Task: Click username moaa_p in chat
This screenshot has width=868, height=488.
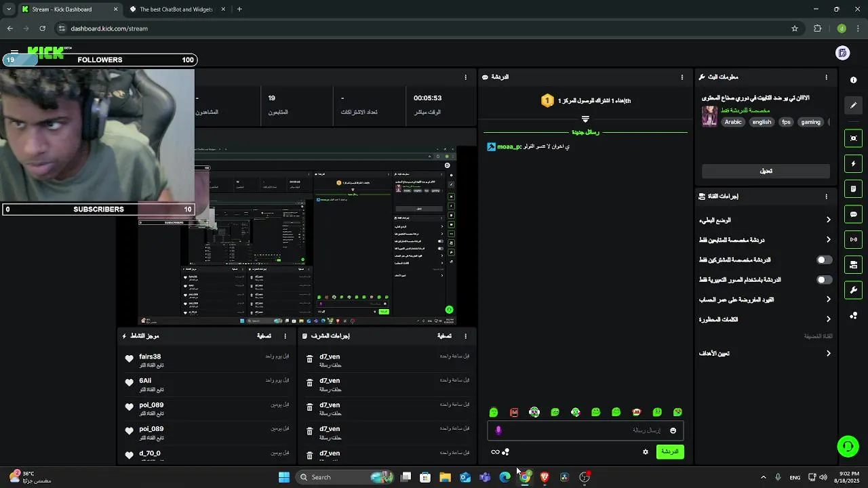Action: point(509,146)
